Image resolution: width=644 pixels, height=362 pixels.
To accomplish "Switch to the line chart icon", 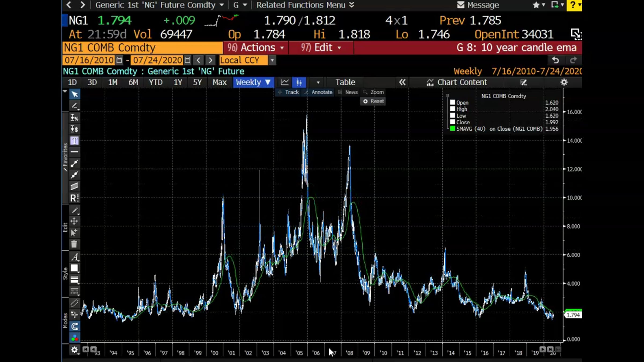I will [x=284, y=82].
